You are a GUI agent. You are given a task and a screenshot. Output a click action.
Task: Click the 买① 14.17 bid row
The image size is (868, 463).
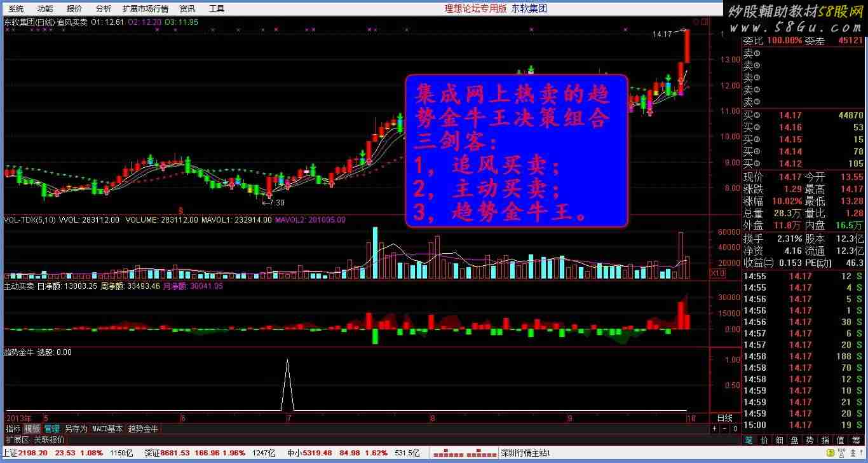click(x=803, y=115)
